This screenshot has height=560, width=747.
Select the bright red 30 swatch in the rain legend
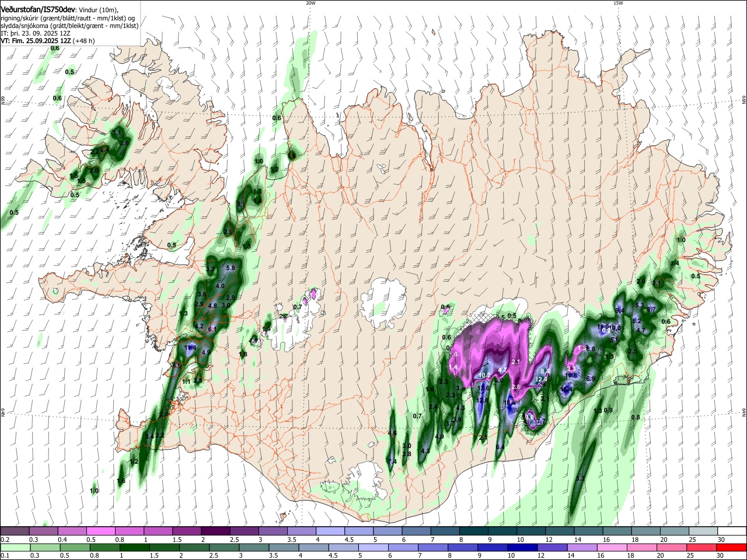(731, 547)
